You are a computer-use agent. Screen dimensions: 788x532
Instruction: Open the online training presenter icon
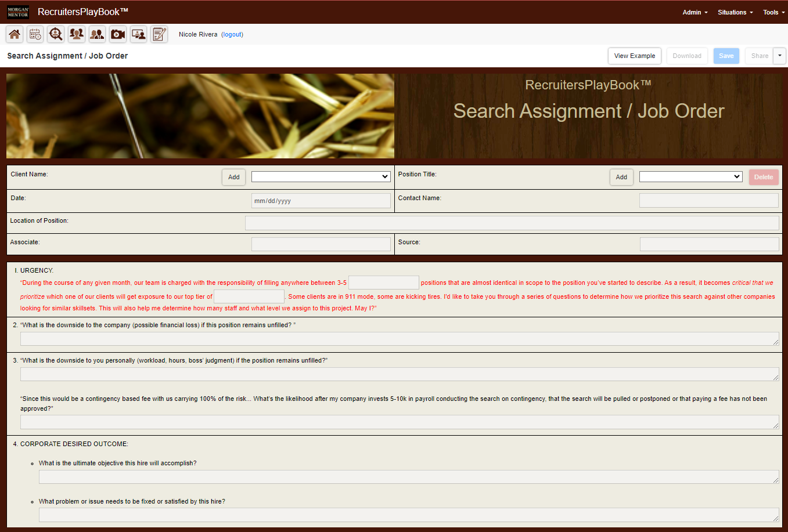138,34
